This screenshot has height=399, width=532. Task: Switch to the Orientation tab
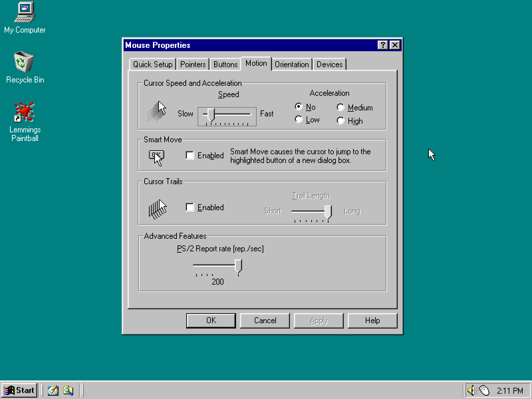(x=292, y=64)
